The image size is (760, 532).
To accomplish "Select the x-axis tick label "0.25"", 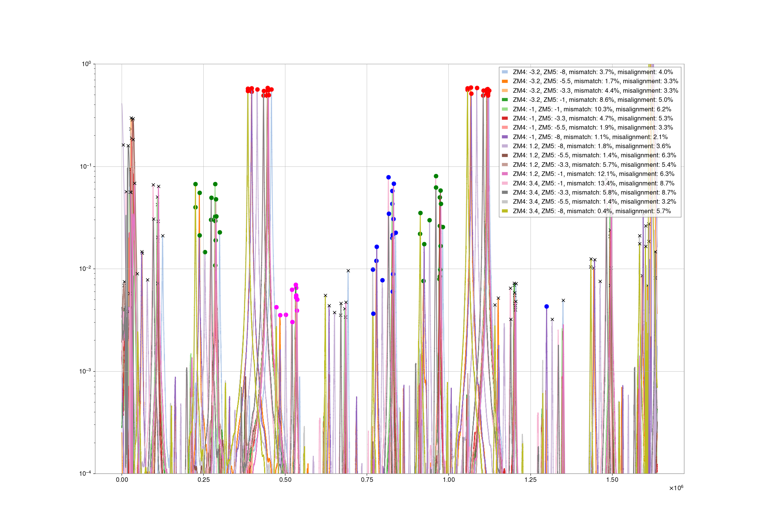I will [x=203, y=480].
